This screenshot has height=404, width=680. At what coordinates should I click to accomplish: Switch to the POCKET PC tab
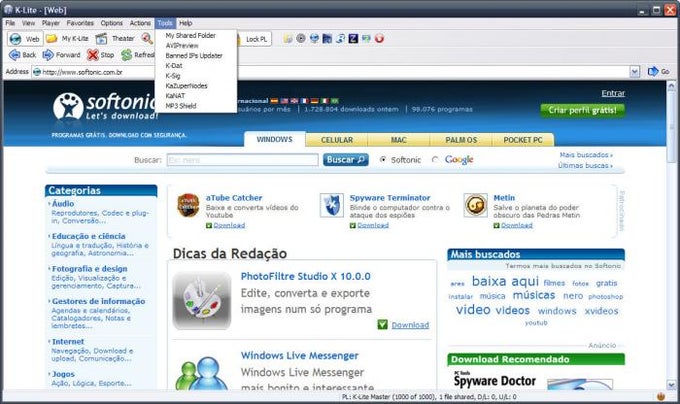523,140
